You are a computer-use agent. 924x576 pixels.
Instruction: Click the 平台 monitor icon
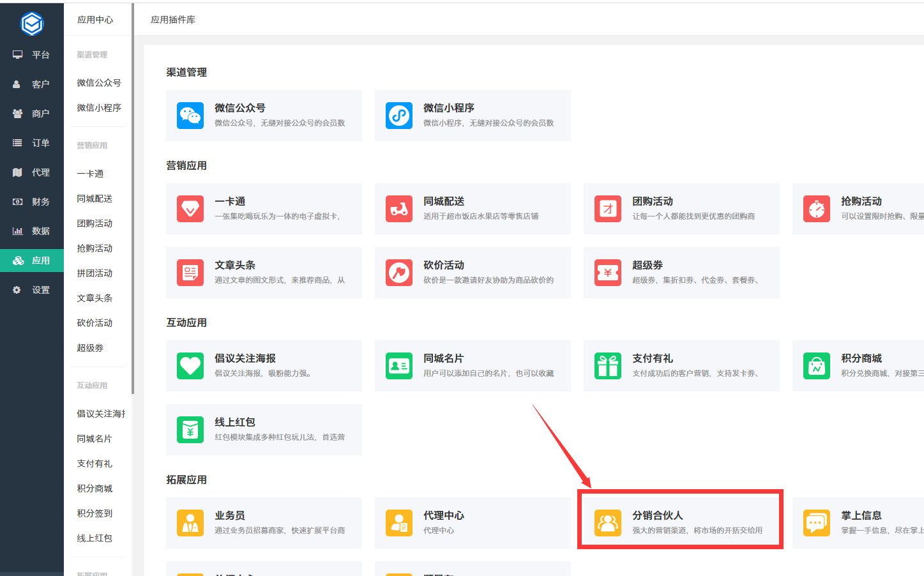(x=18, y=55)
